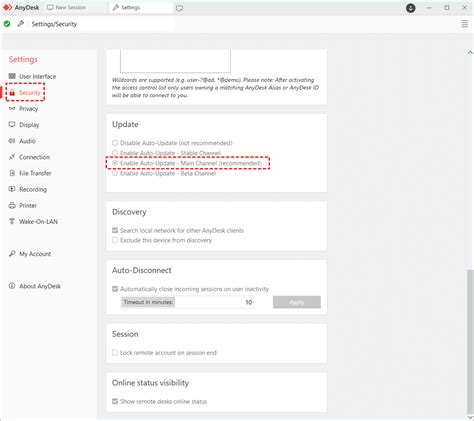Open User Interface settings
The width and height of the screenshot is (474, 421).
point(37,76)
